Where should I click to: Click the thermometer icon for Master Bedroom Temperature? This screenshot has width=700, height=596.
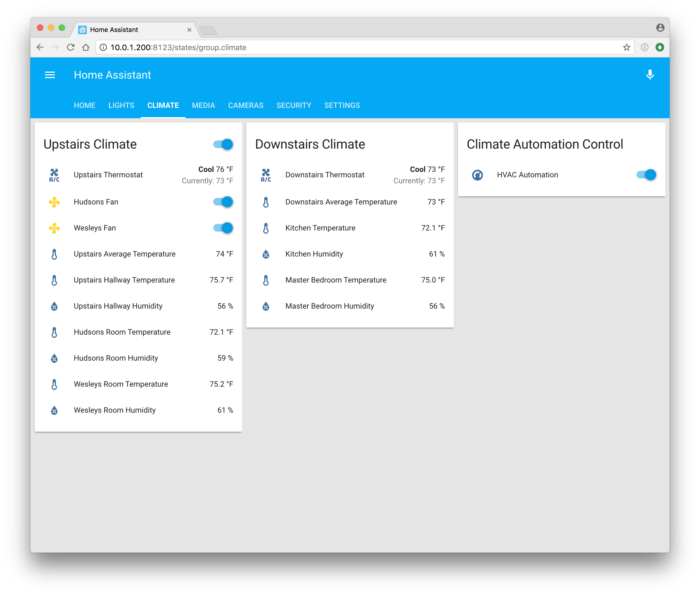[x=265, y=280]
